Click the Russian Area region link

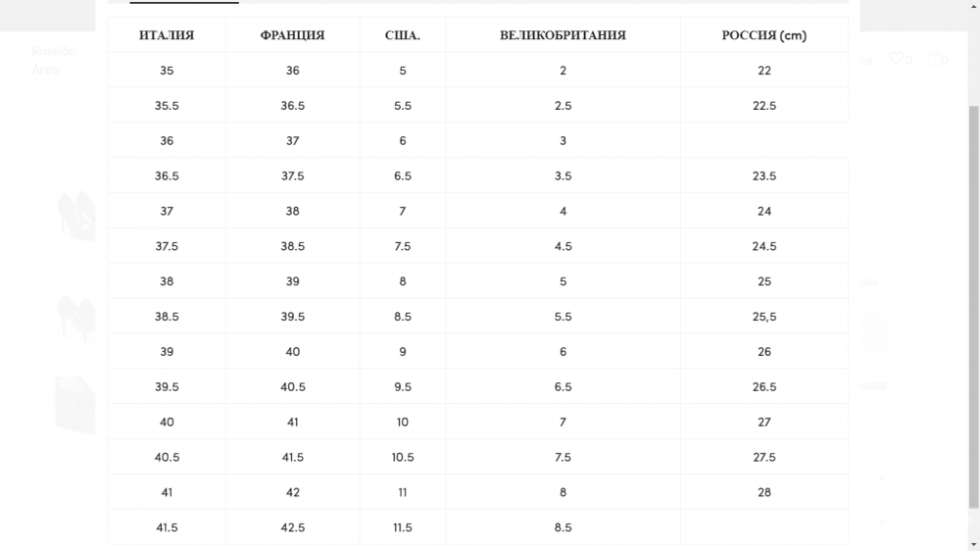[53, 60]
